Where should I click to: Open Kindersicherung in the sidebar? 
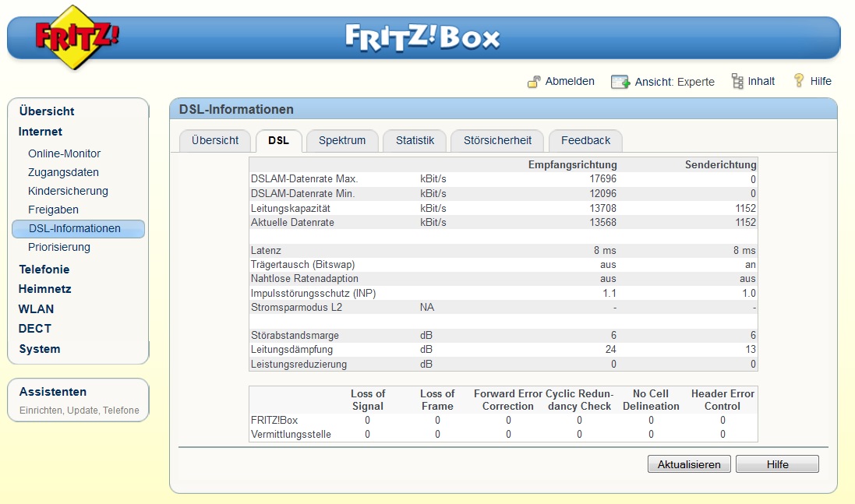point(68,192)
